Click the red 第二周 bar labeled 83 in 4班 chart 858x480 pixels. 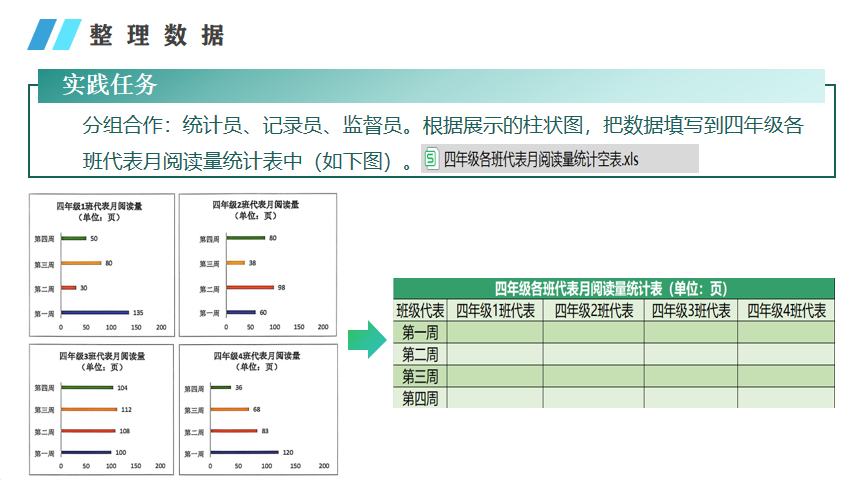232,431
